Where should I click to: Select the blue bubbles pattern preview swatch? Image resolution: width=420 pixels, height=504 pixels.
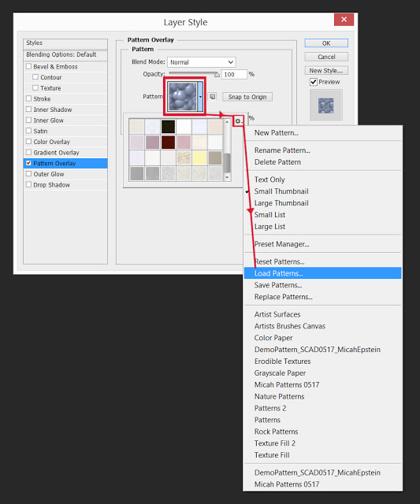click(182, 96)
